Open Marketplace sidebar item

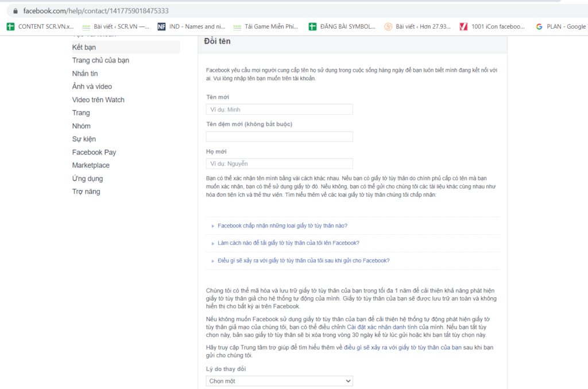coord(91,165)
